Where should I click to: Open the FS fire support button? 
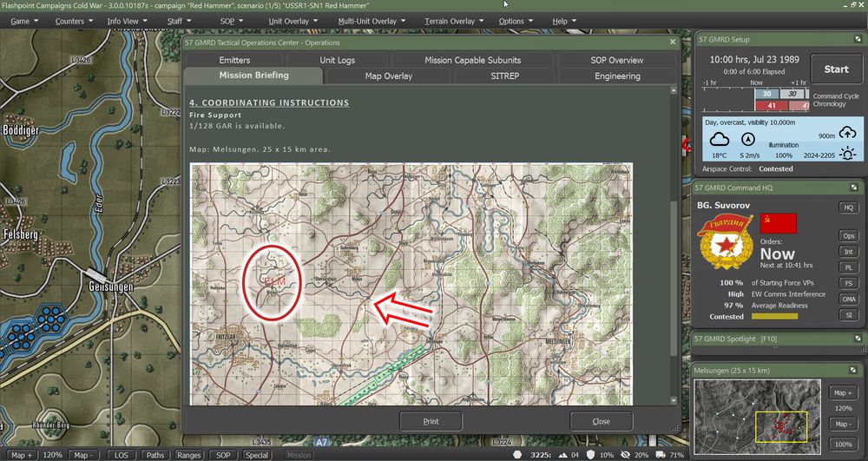[x=848, y=283]
